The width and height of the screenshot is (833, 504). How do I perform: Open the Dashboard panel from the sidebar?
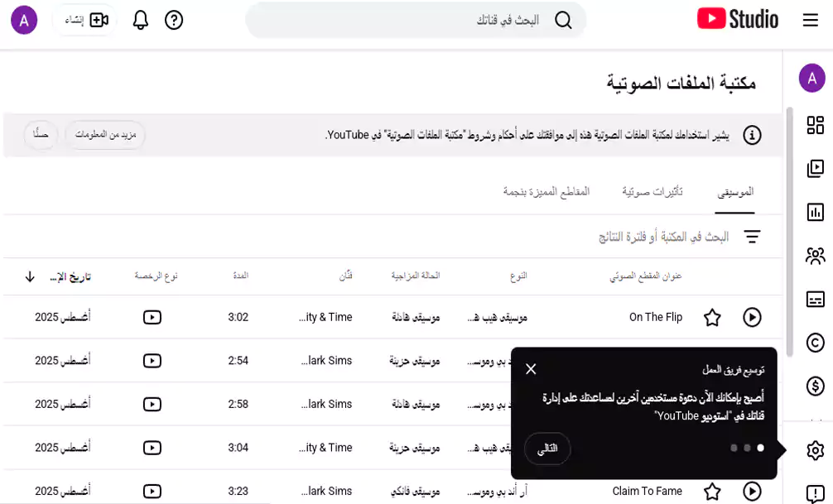(x=815, y=126)
